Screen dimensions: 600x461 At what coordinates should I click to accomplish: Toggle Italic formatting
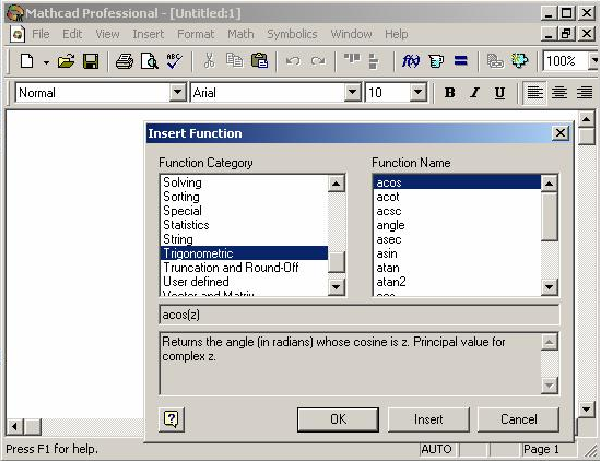click(x=475, y=92)
